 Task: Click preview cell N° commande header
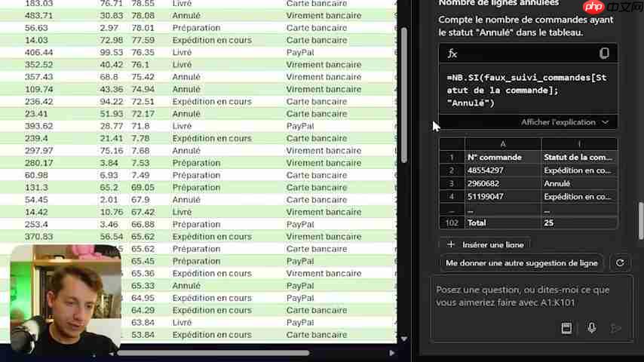pyautogui.click(x=503, y=158)
